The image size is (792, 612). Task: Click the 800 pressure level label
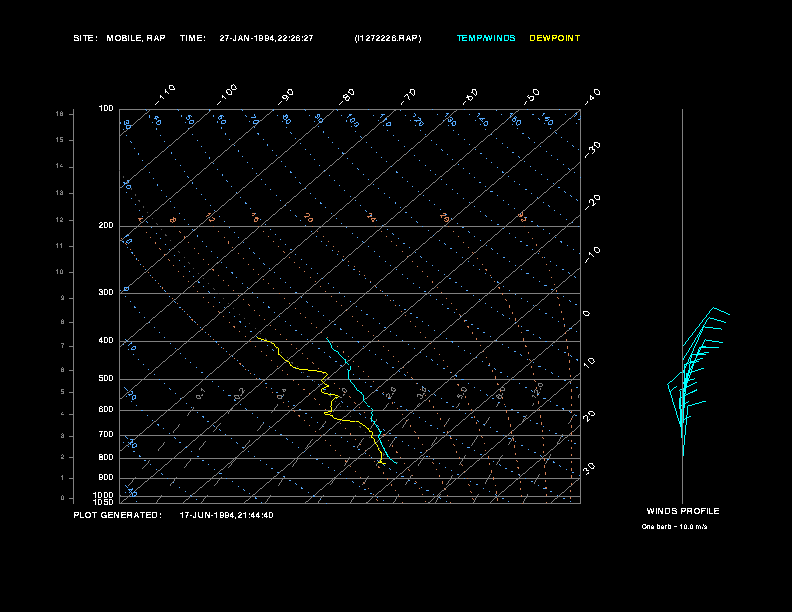point(106,457)
